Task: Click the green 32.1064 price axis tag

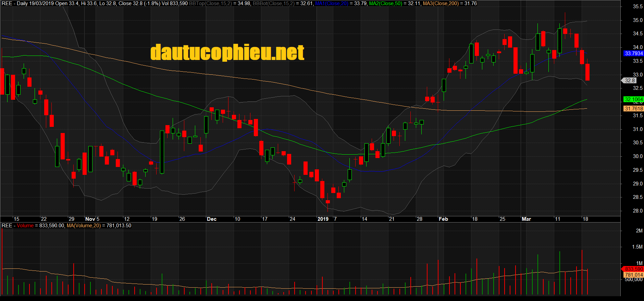Action: click(x=633, y=99)
